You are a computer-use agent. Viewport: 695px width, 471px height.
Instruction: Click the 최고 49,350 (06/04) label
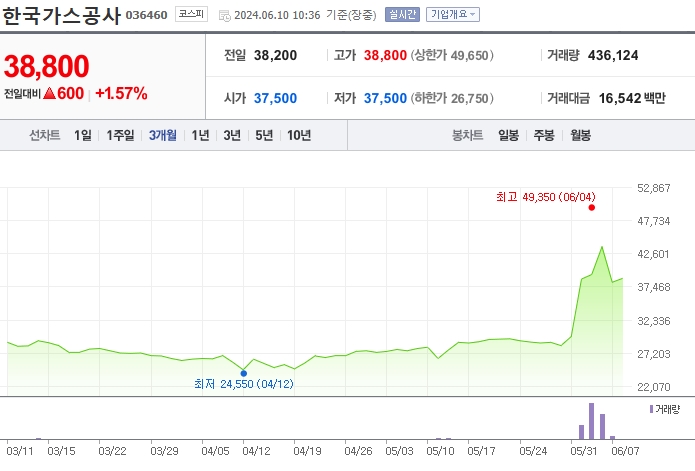546,197
